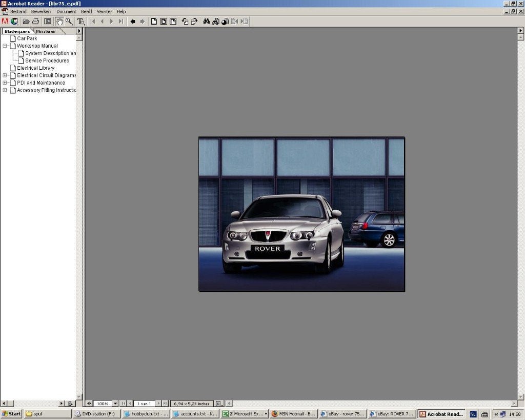
Task: Open the bookmarks panel options arrow
Action: coord(79,31)
